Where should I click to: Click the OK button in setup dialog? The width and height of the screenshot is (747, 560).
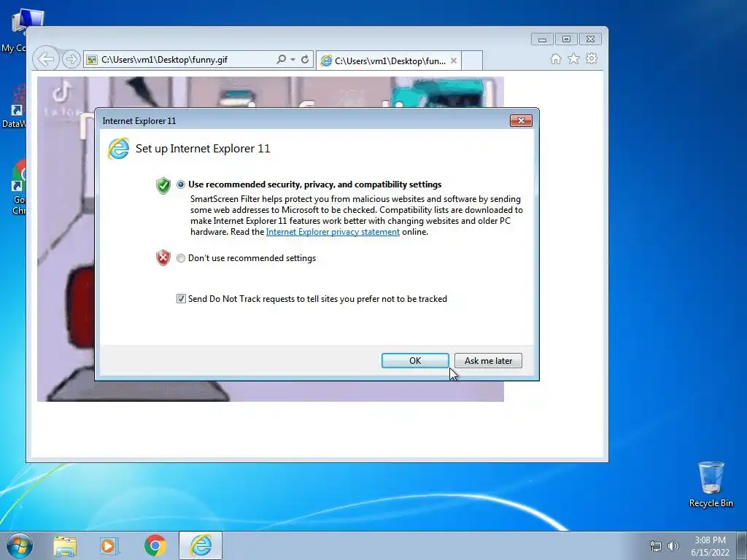point(415,360)
